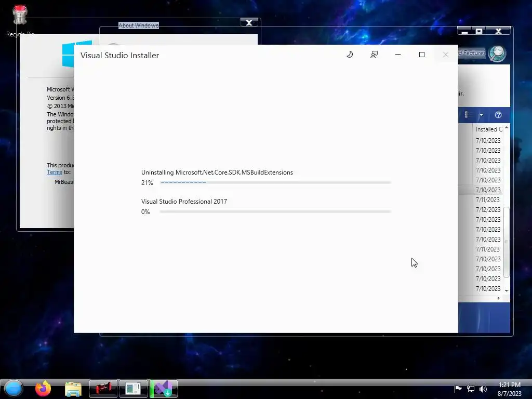Toggle dark theme moon icon in Visual Studio Installer

coord(350,55)
